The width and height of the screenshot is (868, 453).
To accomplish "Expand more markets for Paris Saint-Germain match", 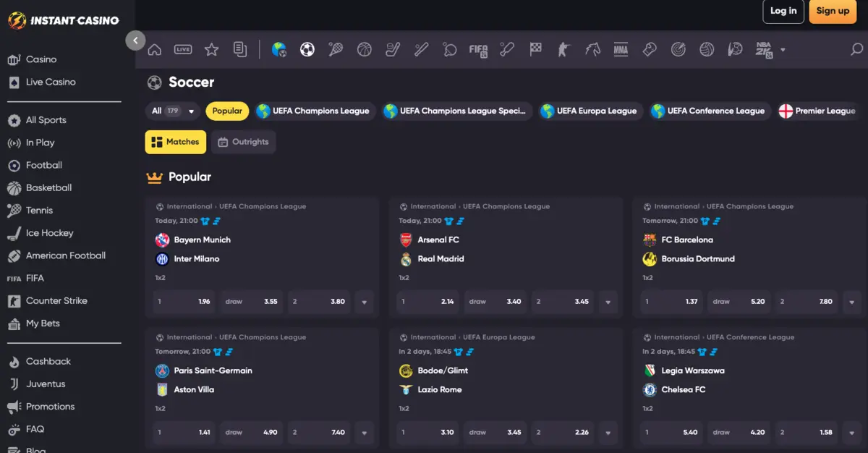I will (x=364, y=433).
